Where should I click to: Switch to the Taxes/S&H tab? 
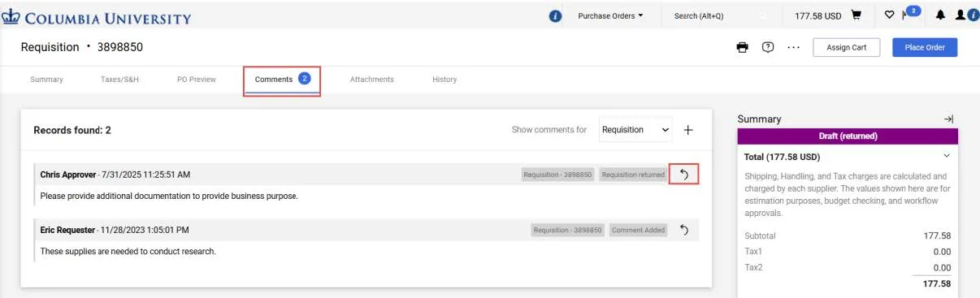[x=120, y=80]
